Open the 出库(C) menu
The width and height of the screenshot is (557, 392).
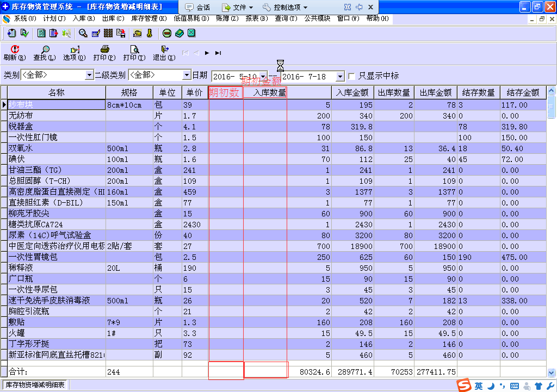(x=113, y=18)
